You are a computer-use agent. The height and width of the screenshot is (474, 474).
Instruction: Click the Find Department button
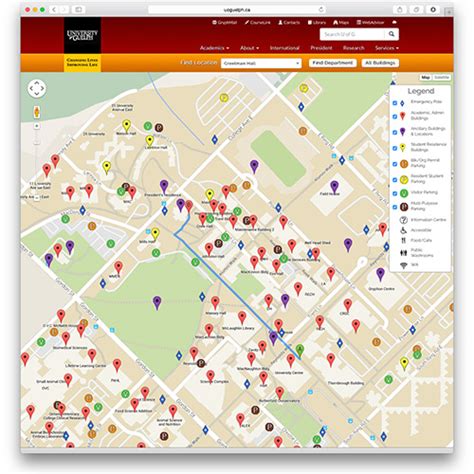pyautogui.click(x=332, y=63)
